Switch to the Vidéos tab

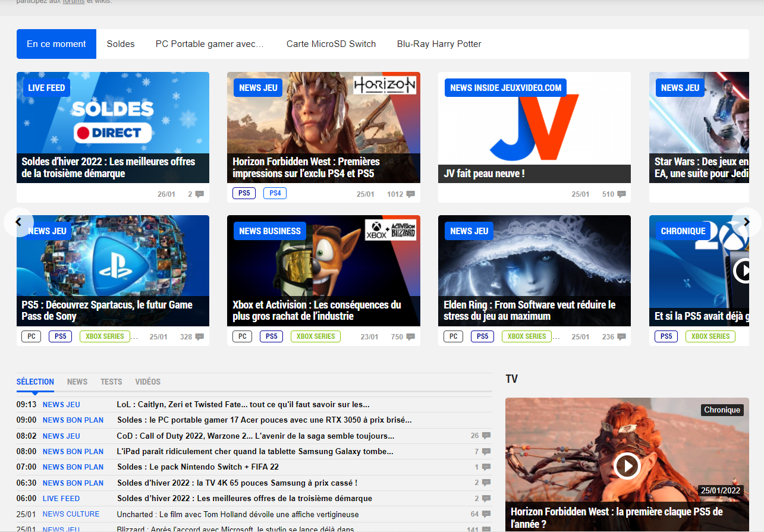(x=147, y=382)
